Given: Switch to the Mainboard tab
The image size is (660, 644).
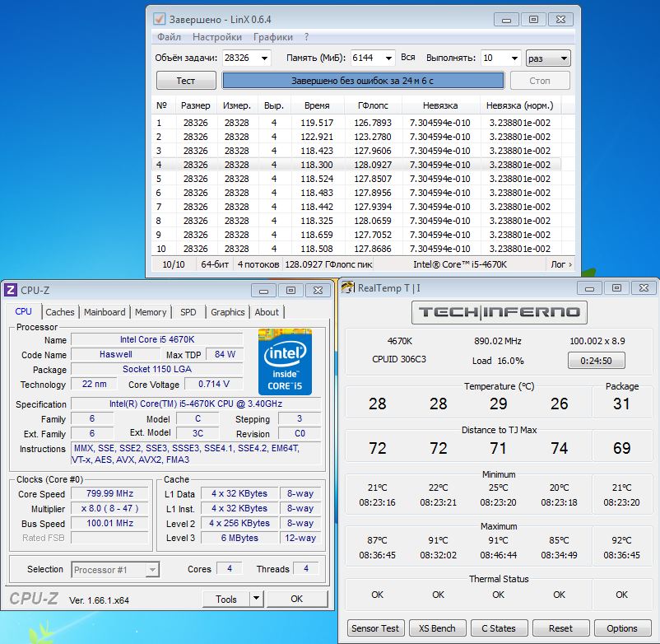Looking at the screenshot, I should [x=105, y=312].
